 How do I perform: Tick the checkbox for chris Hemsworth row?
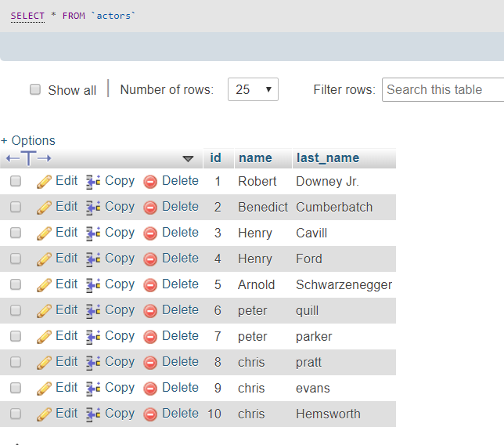(x=16, y=414)
